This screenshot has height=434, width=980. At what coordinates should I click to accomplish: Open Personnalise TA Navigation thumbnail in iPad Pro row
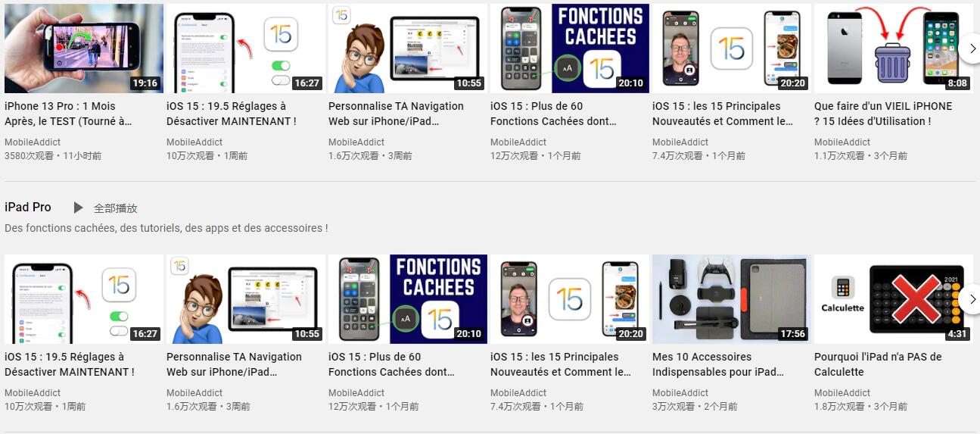pyautogui.click(x=246, y=299)
